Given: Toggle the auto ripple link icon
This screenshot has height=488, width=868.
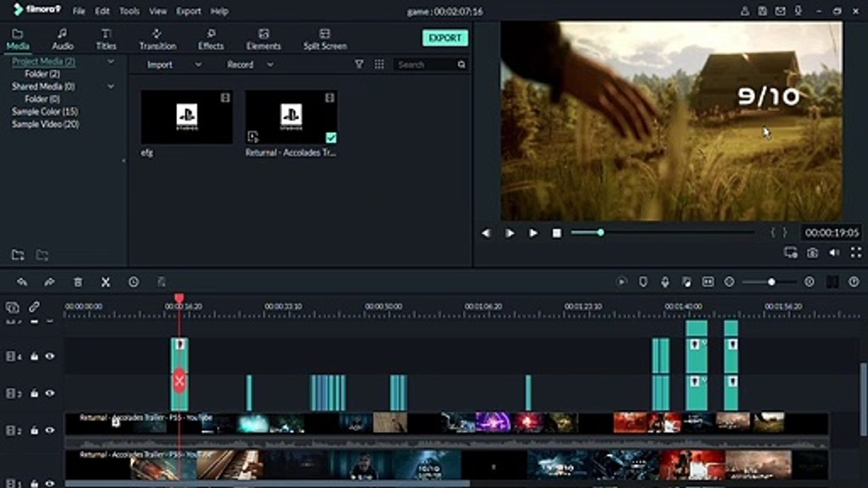Looking at the screenshot, I should 34,307.
